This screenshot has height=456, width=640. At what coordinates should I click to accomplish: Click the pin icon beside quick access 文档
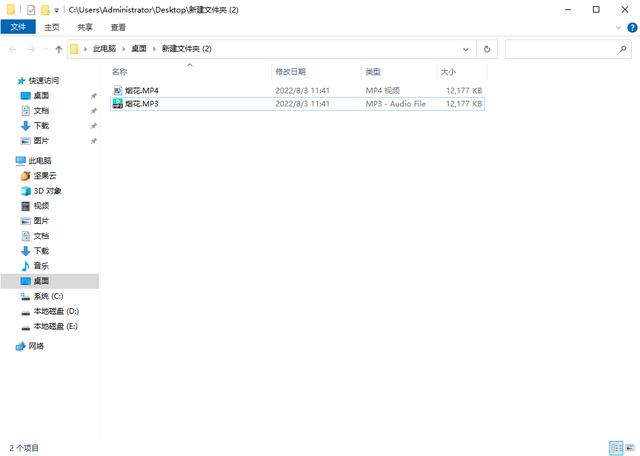[x=93, y=111]
